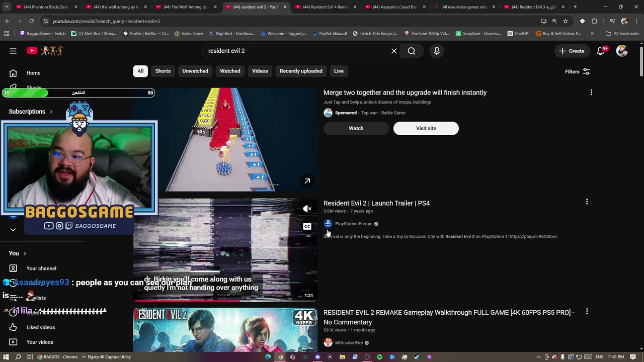Open the MKIceAndFire channel link

point(349,343)
